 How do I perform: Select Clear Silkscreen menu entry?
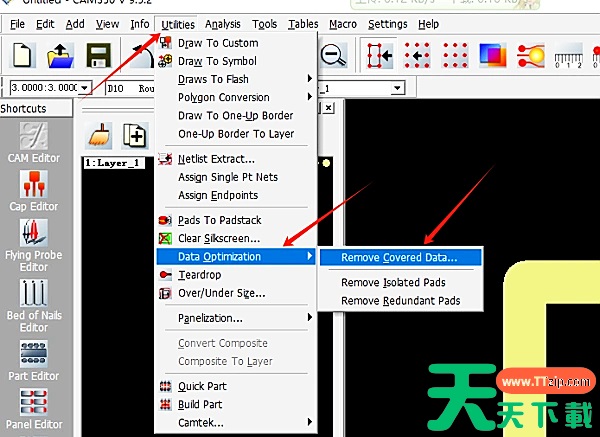(x=236, y=238)
